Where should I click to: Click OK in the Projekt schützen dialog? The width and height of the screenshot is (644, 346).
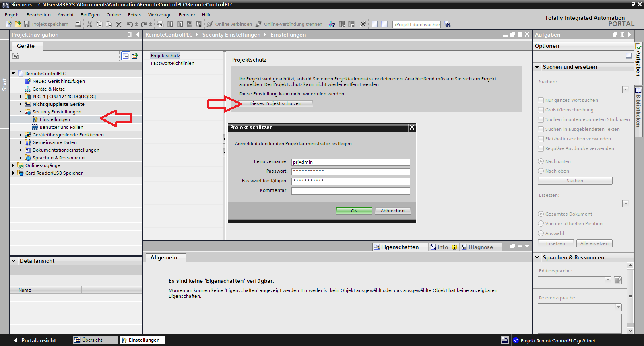point(354,211)
